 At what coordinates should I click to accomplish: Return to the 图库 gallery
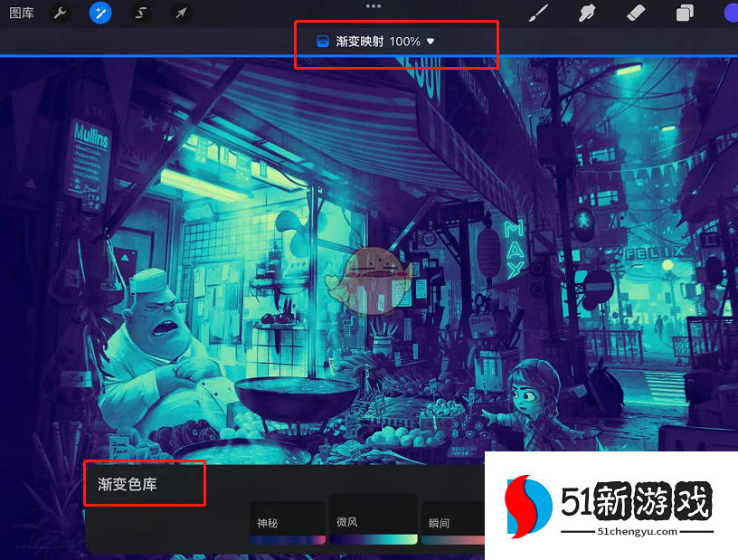[x=20, y=13]
